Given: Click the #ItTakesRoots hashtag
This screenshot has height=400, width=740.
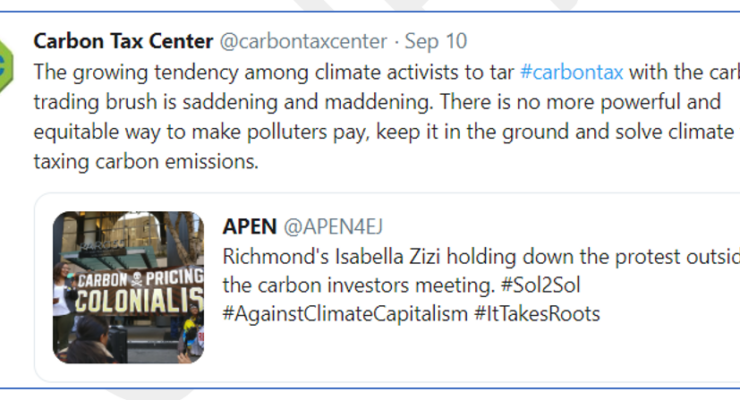Looking at the screenshot, I should tap(537, 314).
